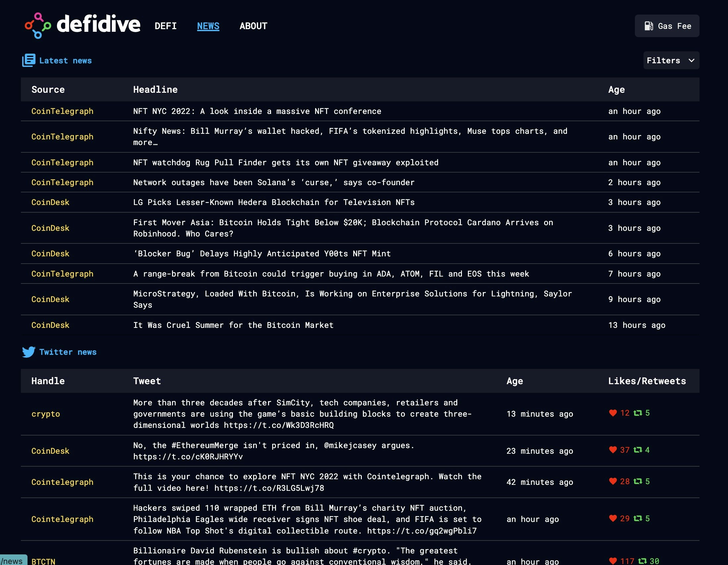Screen dimensions: 728x565
Task: Click the defidive logo icon
Action: 38,26
